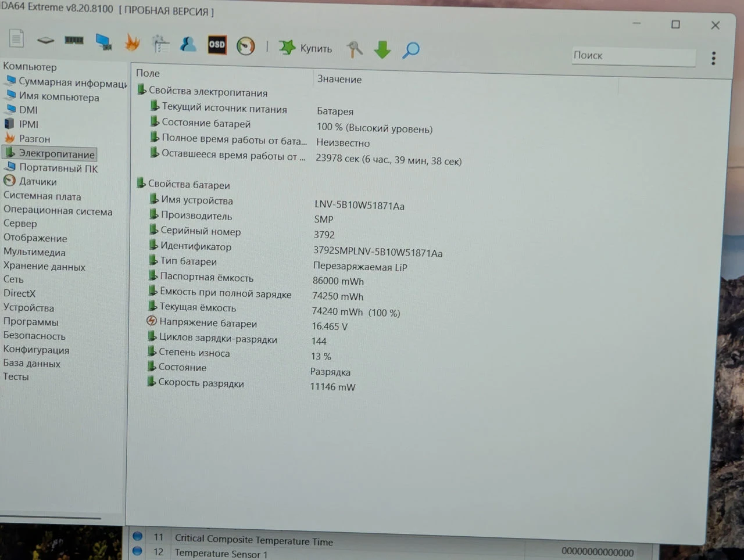This screenshot has height=560, width=744.
Task: Expand the Компьютер category
Action: pyautogui.click(x=30, y=67)
